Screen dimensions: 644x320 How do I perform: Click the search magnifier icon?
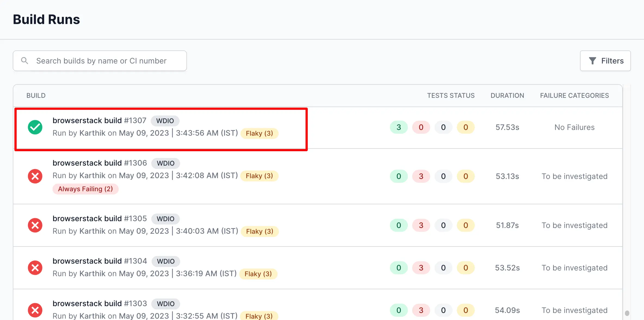(x=24, y=60)
